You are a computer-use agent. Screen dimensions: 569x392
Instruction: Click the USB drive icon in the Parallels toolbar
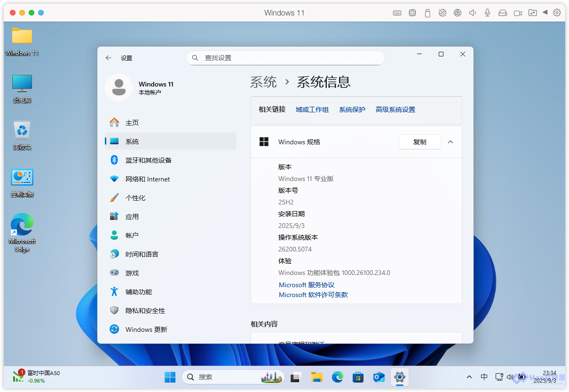(427, 13)
